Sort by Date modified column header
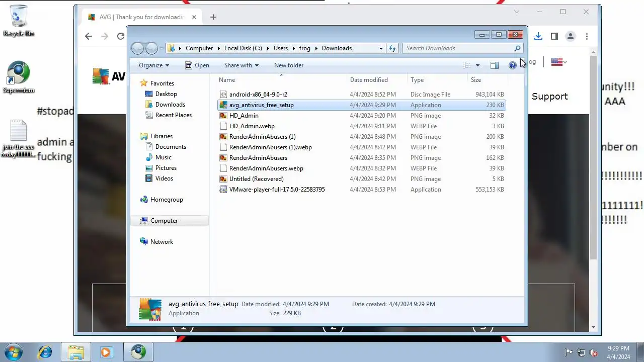Viewport: 644px width, 362px height. coord(377,80)
